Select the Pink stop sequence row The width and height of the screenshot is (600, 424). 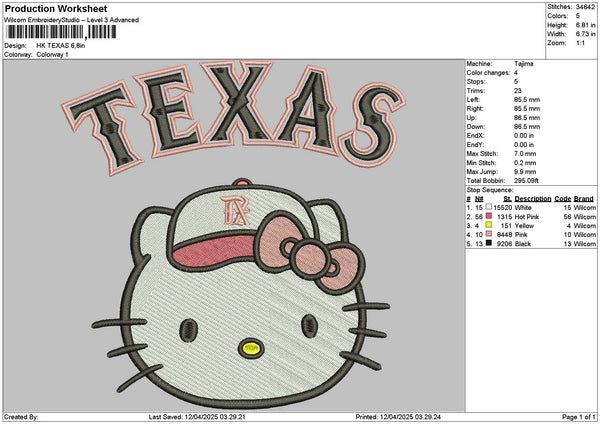pos(530,234)
